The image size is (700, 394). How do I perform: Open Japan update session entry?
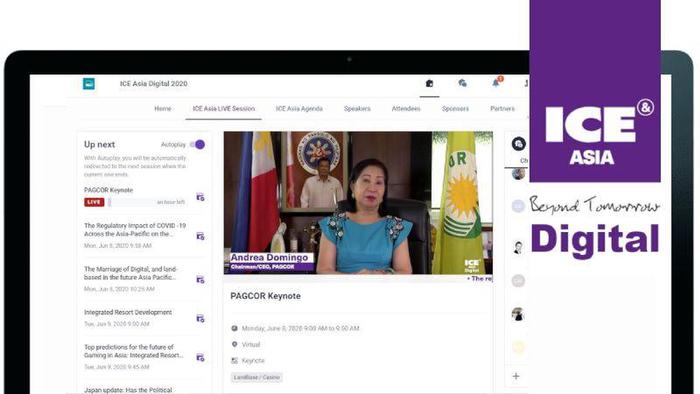[128, 390]
